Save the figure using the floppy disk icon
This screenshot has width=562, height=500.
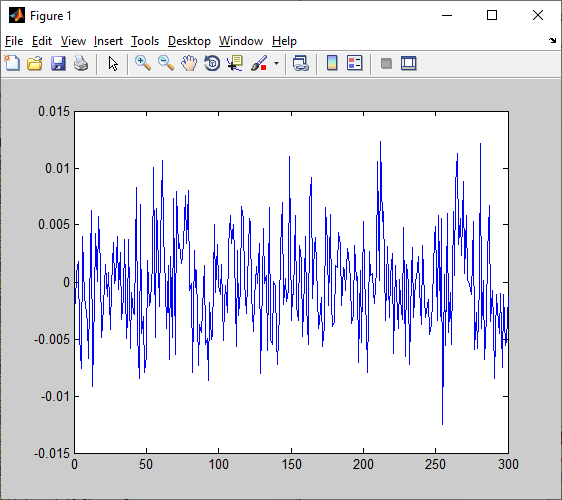click(58, 63)
